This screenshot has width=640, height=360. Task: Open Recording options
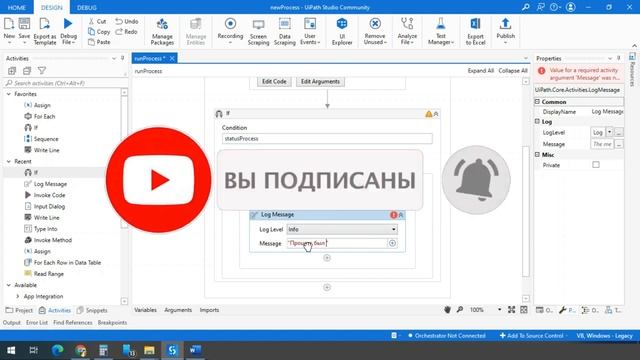230,31
